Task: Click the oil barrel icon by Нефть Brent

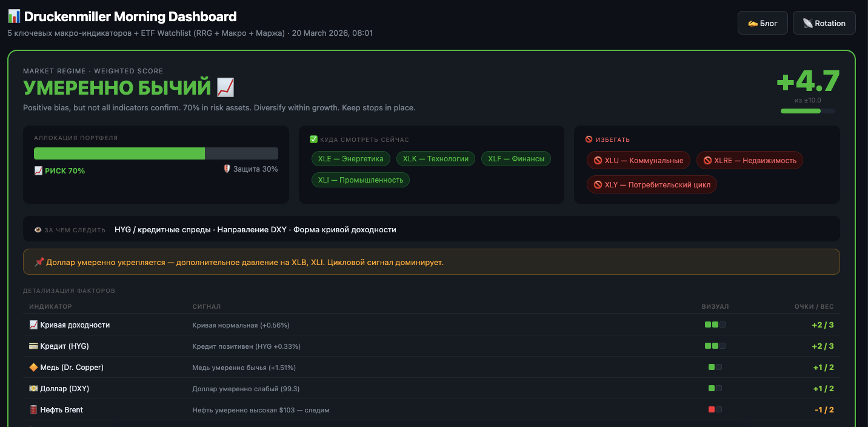Action: point(33,410)
